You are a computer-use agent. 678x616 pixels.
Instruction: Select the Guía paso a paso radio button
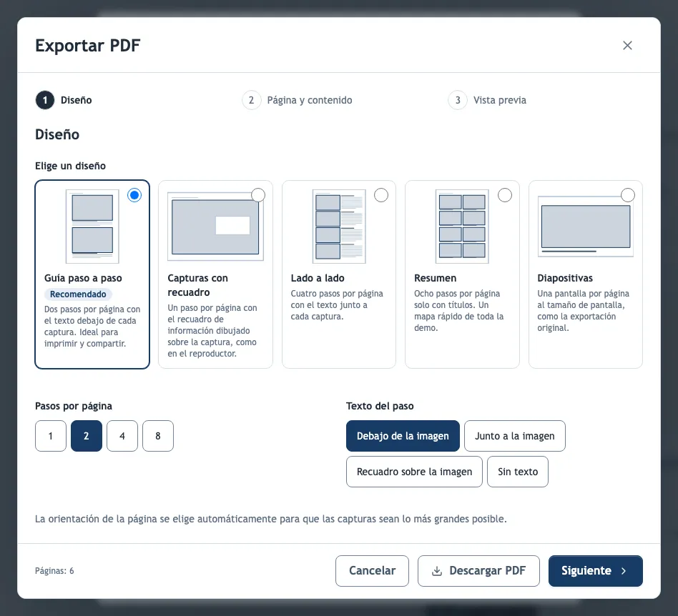[134, 195]
